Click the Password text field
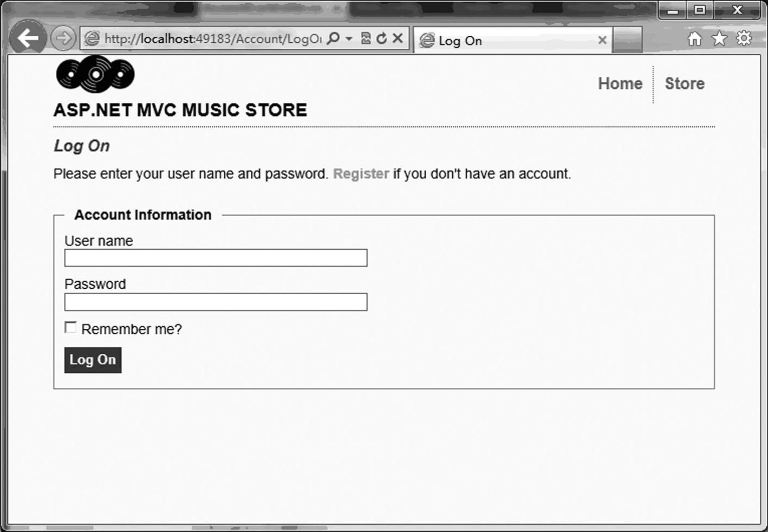This screenshot has height=532, width=768. coord(216,302)
